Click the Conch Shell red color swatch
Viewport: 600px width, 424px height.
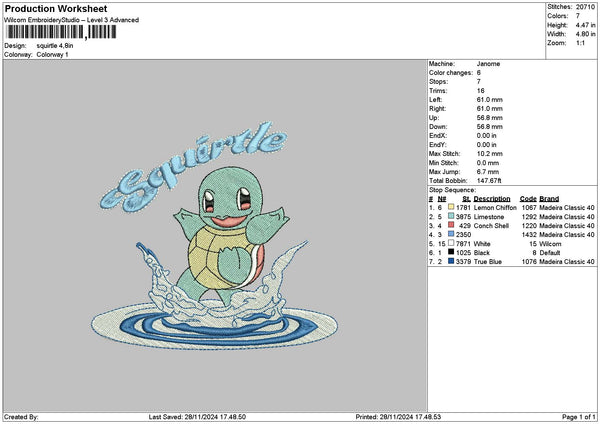[x=451, y=225]
